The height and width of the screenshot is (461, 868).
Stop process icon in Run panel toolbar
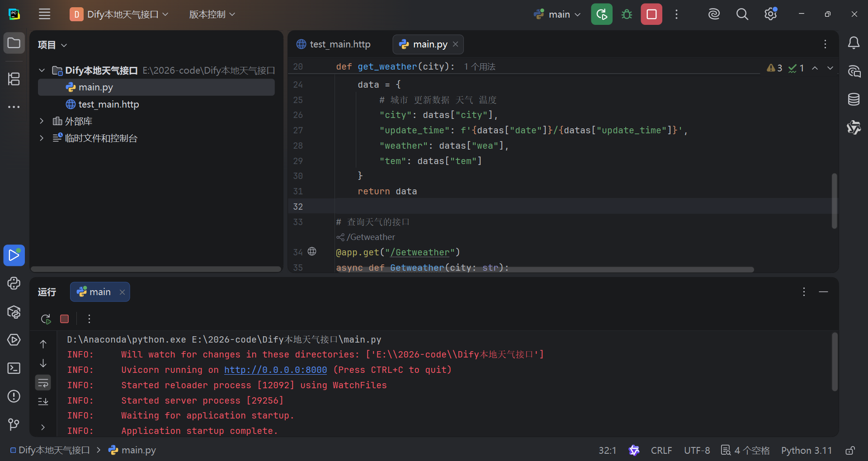click(x=65, y=319)
